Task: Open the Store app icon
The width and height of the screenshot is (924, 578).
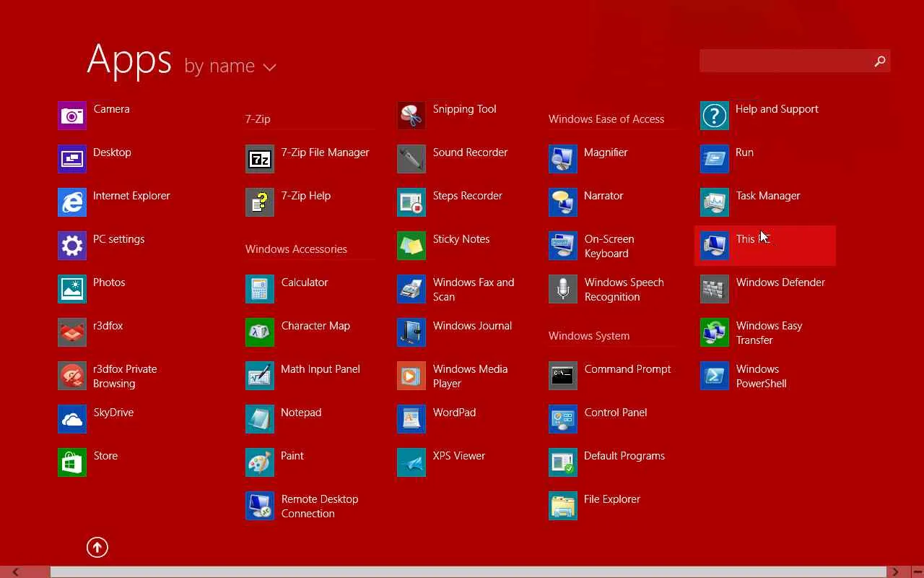Action: (72, 462)
